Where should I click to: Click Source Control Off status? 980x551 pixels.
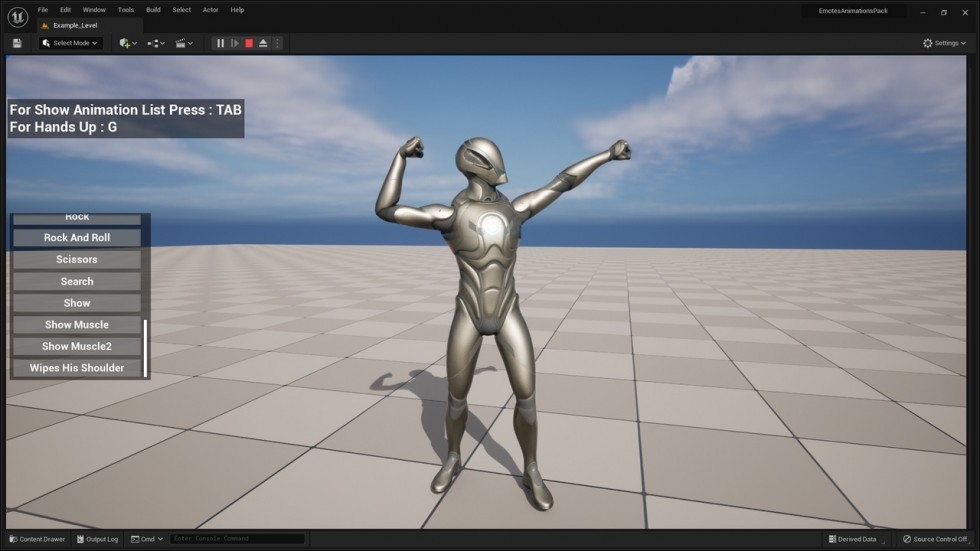tap(935, 539)
